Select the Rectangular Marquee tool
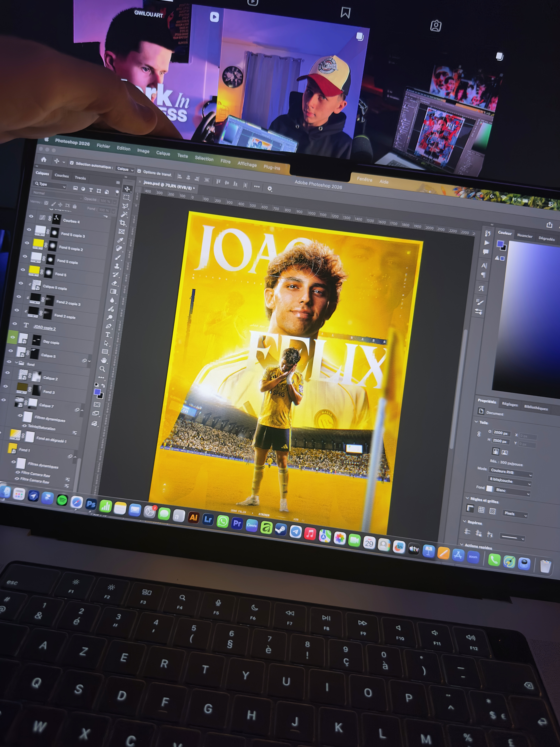 (127, 198)
